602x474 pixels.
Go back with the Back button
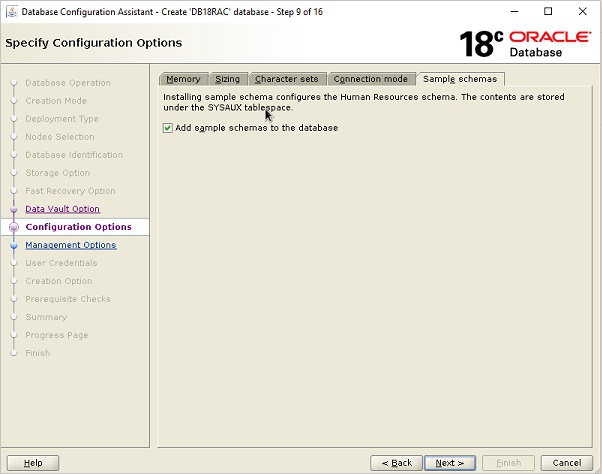(396, 463)
